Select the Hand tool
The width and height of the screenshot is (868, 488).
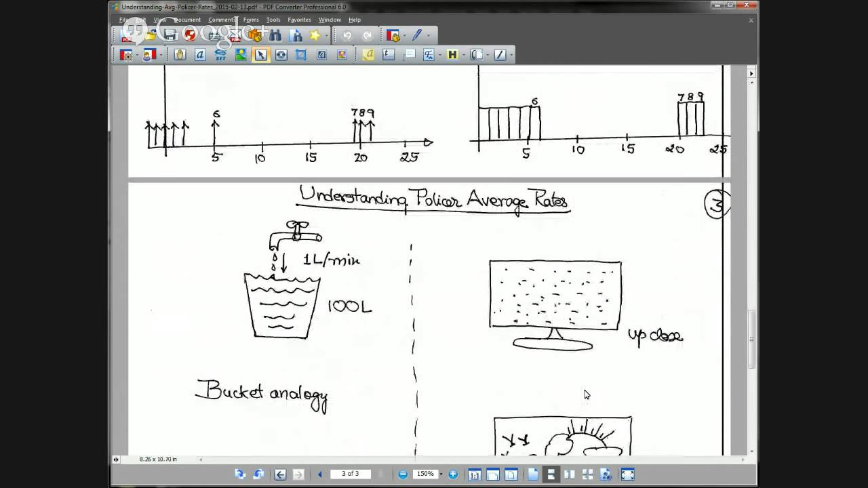point(180,55)
